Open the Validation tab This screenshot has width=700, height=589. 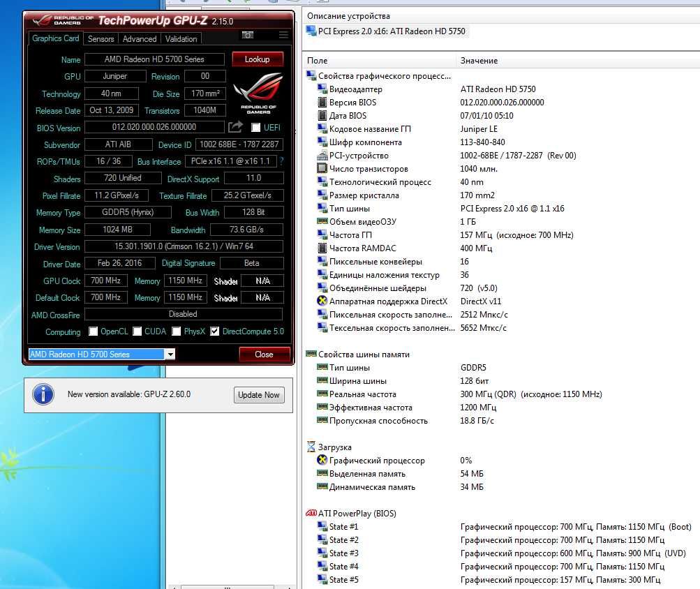point(181,39)
